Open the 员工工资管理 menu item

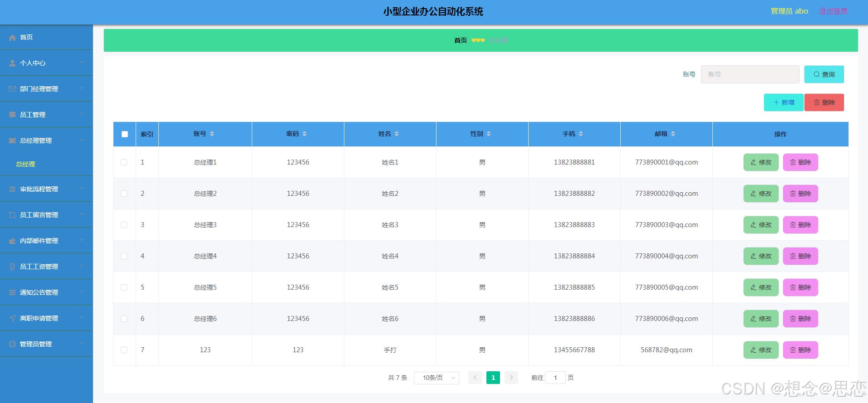(x=46, y=267)
